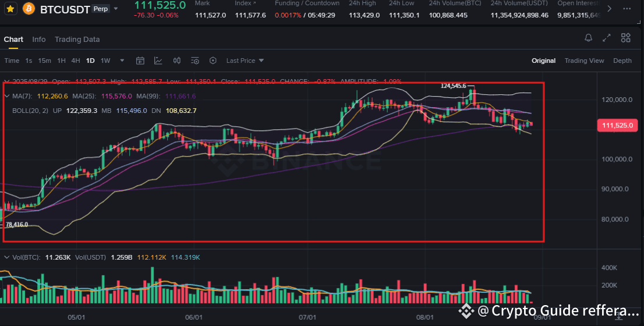Screen dimensions: 644x326
Task: Open technical indicators line-chart icon
Action: point(158,61)
